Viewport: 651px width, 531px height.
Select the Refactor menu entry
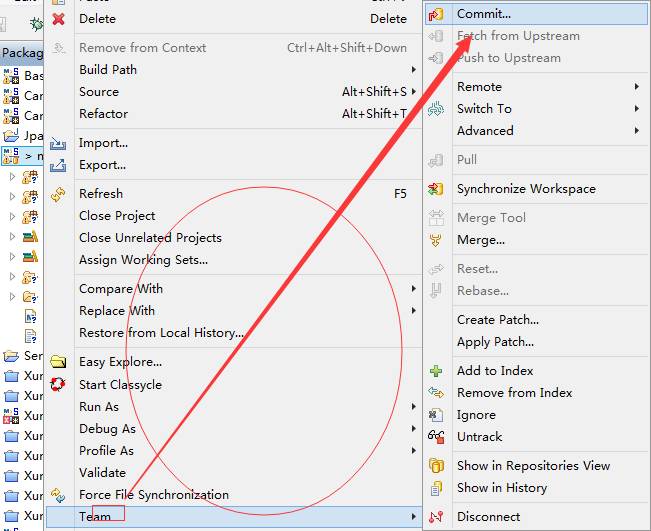[233, 114]
